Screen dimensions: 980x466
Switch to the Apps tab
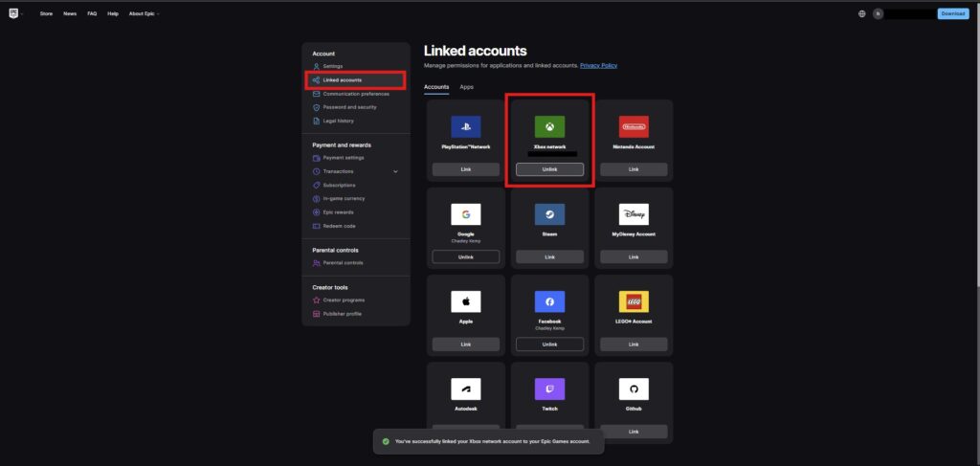click(467, 87)
